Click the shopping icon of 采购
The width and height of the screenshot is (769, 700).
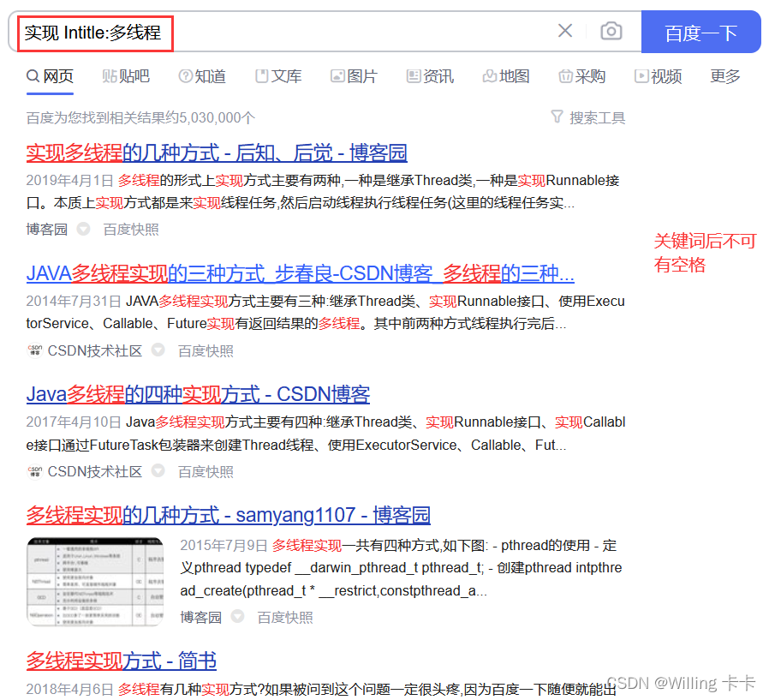[x=565, y=76]
